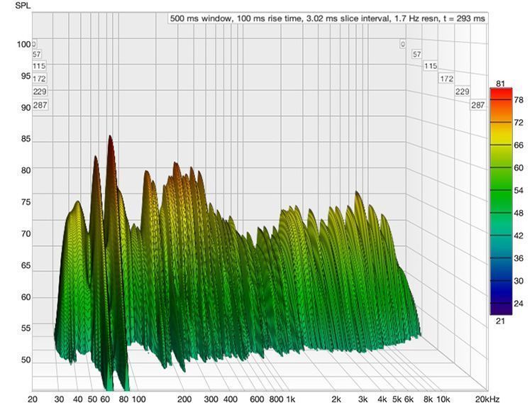Click the 6k frequency axis label
The width and height of the screenshot is (532, 420).
409,399
